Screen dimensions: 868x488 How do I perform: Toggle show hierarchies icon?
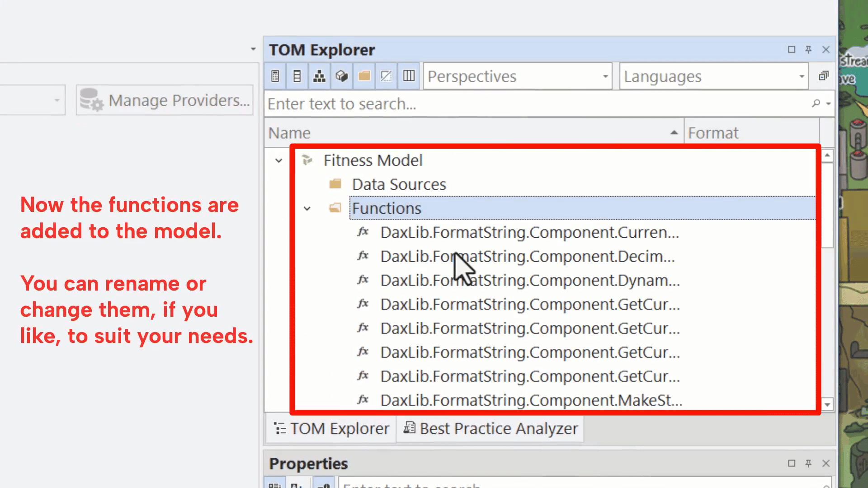click(x=319, y=76)
